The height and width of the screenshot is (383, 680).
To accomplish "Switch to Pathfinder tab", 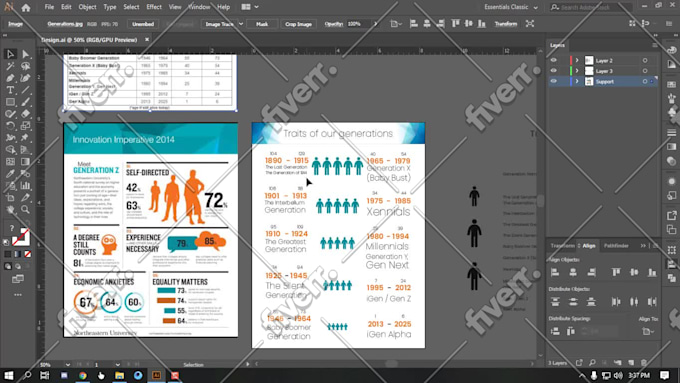I will [x=616, y=246].
